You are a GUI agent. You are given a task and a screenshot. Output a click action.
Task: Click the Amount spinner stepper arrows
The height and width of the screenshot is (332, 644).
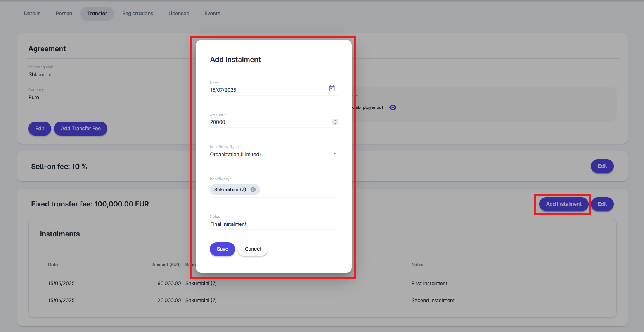[335, 122]
